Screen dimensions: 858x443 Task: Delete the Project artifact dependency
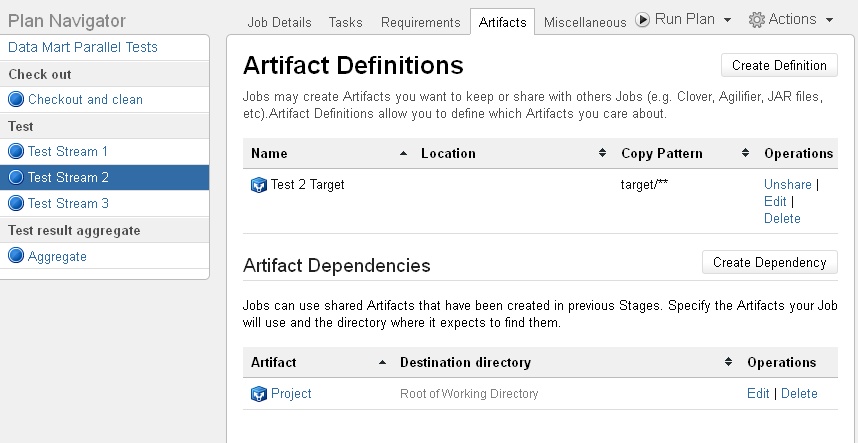[799, 394]
